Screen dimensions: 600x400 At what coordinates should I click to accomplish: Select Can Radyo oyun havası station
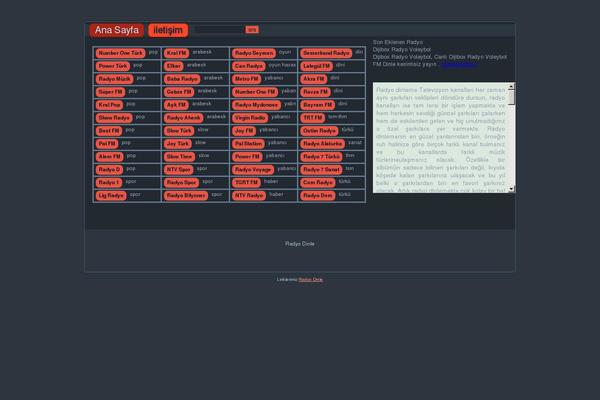[x=249, y=66]
